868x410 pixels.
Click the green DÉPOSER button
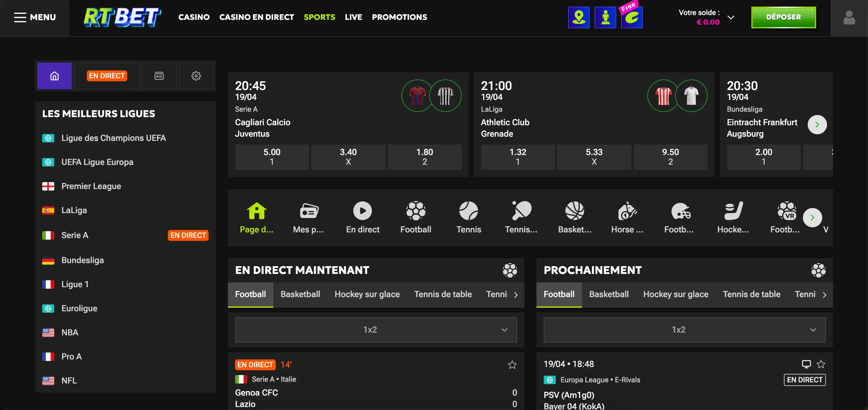coord(783,17)
